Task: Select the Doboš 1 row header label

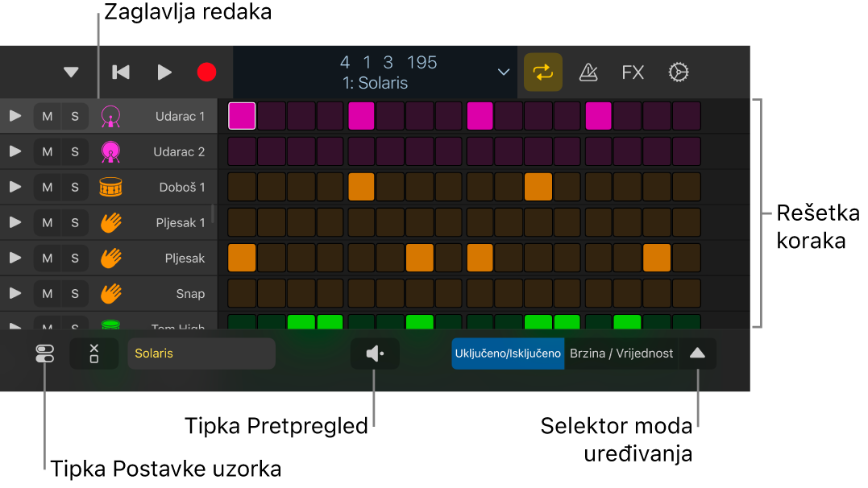Action: click(x=182, y=187)
